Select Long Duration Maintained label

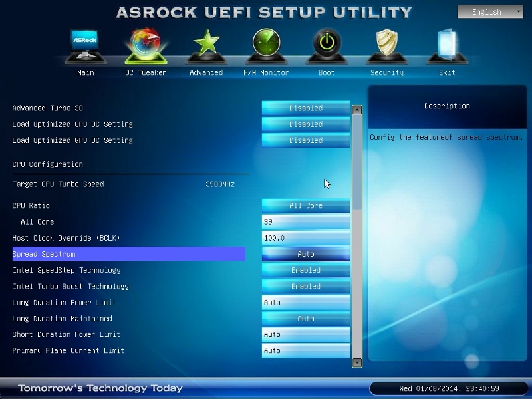[62, 319]
